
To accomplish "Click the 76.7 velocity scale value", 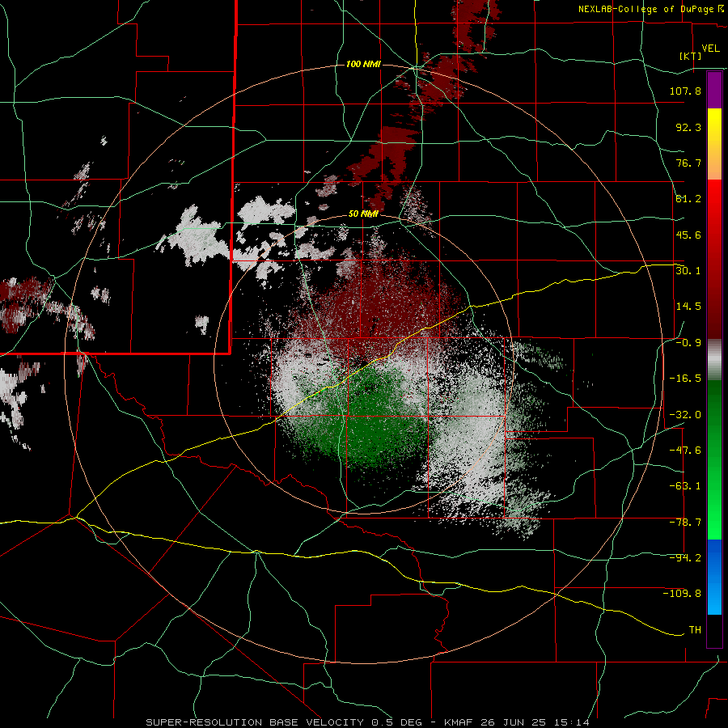I will tap(688, 163).
